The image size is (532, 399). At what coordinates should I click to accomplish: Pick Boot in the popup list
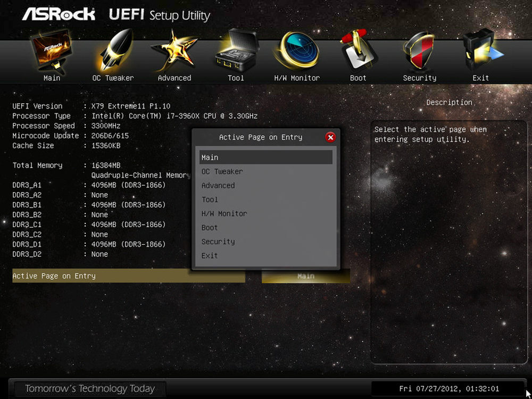265,228
